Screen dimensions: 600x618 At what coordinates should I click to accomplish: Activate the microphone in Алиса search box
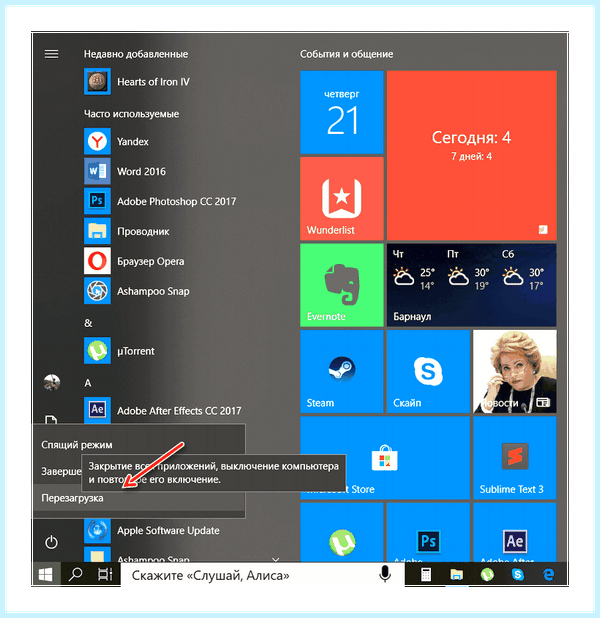(x=385, y=574)
